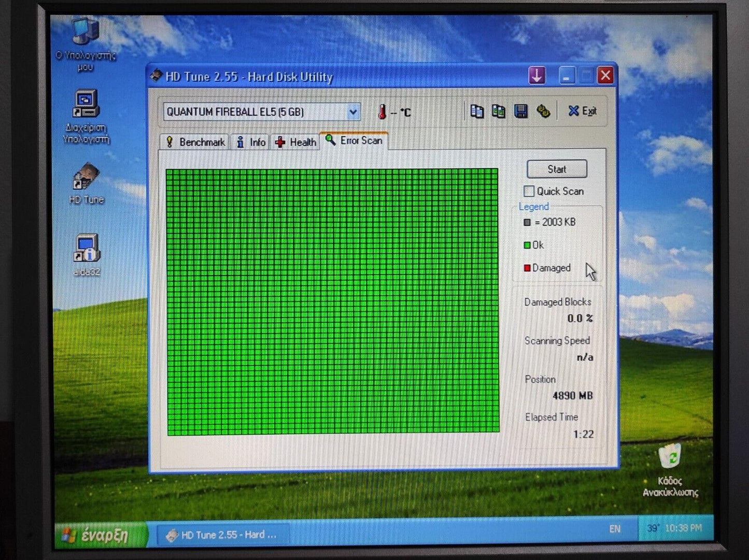749x560 pixels.
Task: Open the Info tab
Action: (251, 142)
